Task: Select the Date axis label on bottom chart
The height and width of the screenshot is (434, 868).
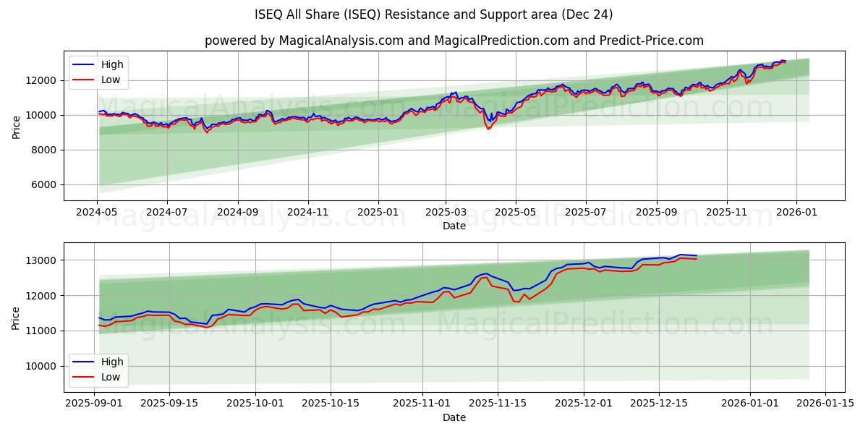Action: (x=455, y=417)
